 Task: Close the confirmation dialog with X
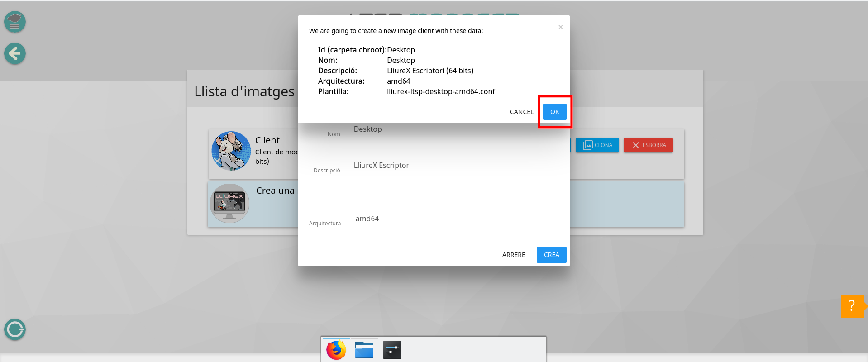pos(560,27)
